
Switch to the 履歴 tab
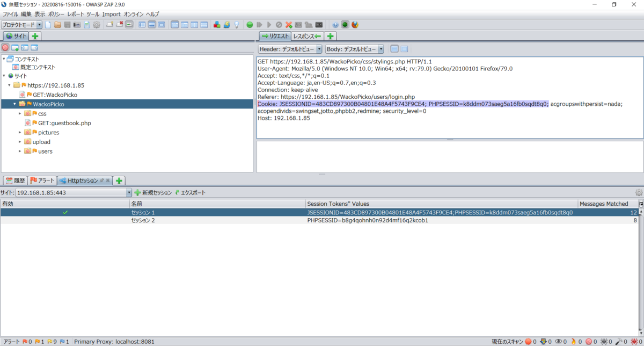tap(15, 181)
